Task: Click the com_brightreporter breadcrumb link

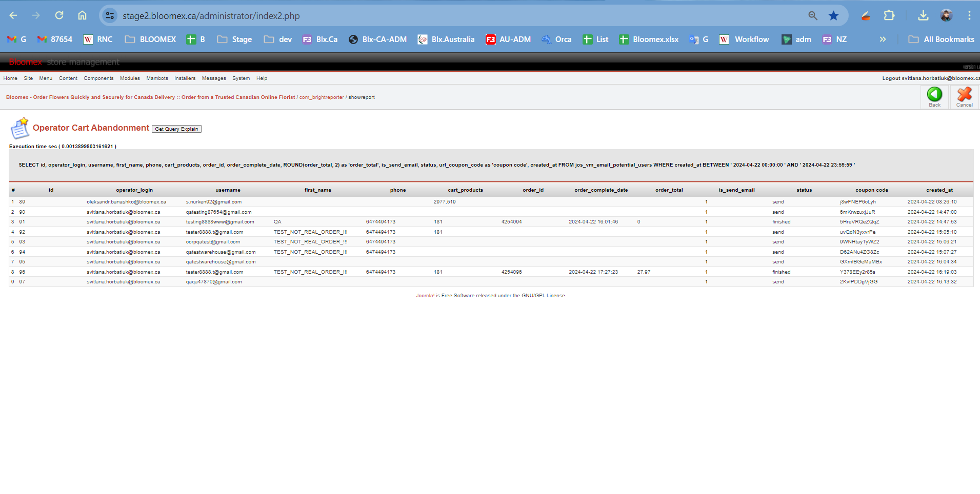Action: [322, 97]
